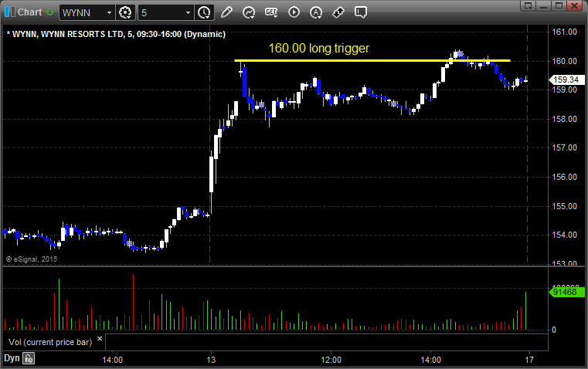Select the yellow 160.00 trigger line
Image resolution: width=588 pixels, height=369 pixels.
[x=372, y=60]
